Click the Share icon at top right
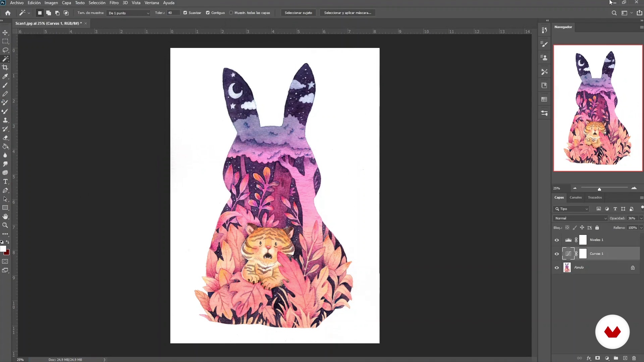 tap(639, 13)
